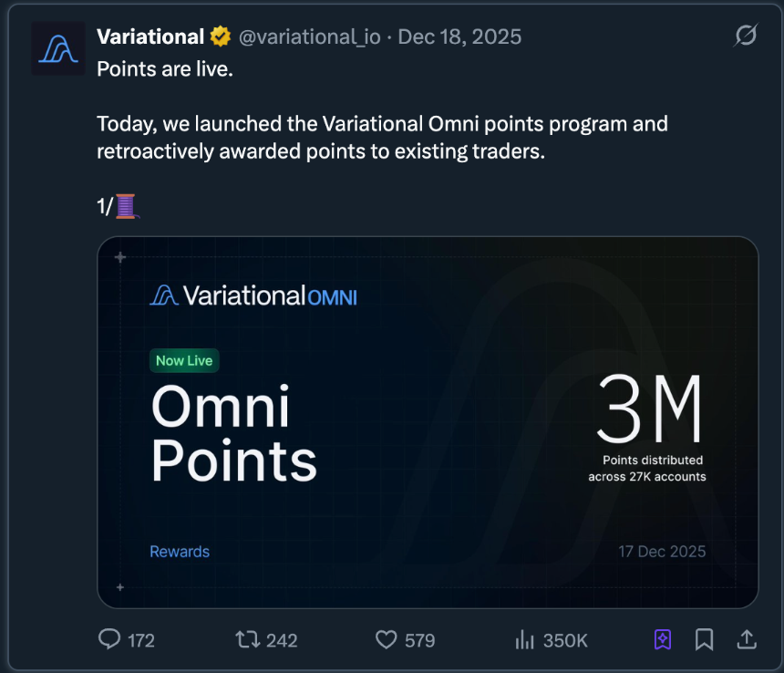Like the tweet with the heart icon
784x673 pixels.
387,639
